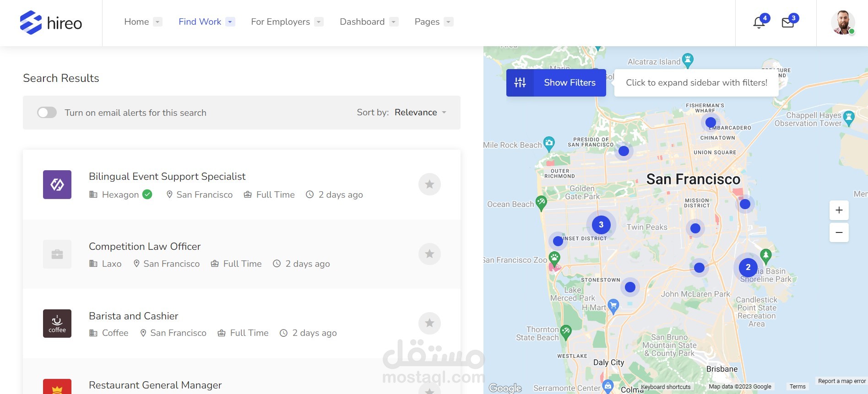
Task: Click the H Mart shopping pin
Action: click(613, 306)
